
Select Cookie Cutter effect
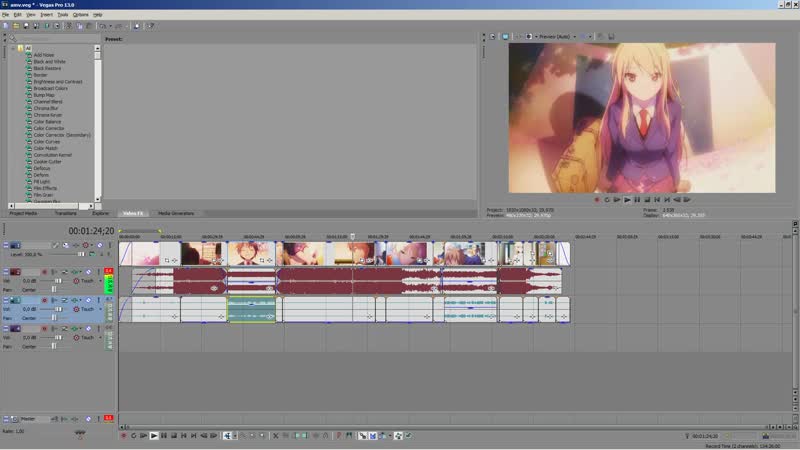[x=47, y=162]
